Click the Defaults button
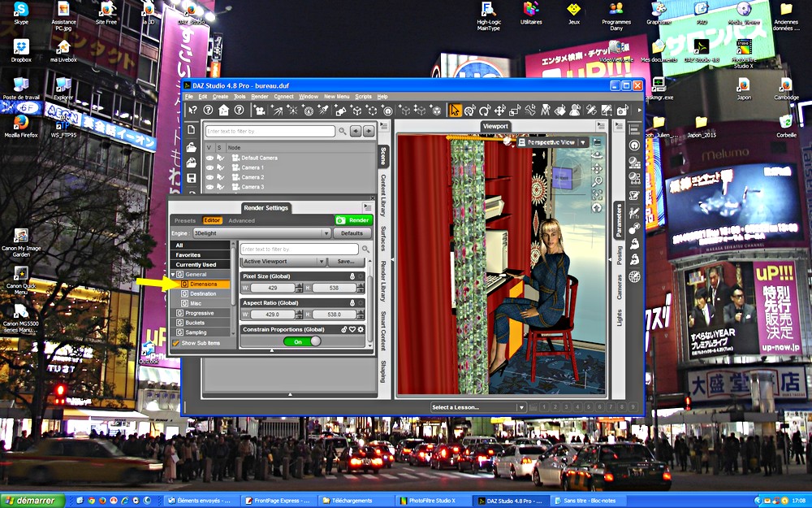This screenshot has width=812, height=508. [x=352, y=233]
